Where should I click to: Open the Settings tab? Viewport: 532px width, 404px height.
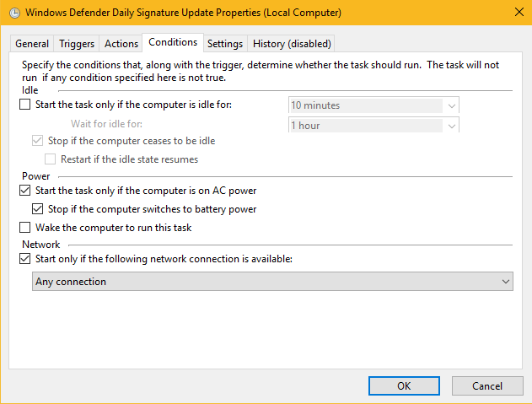point(225,44)
